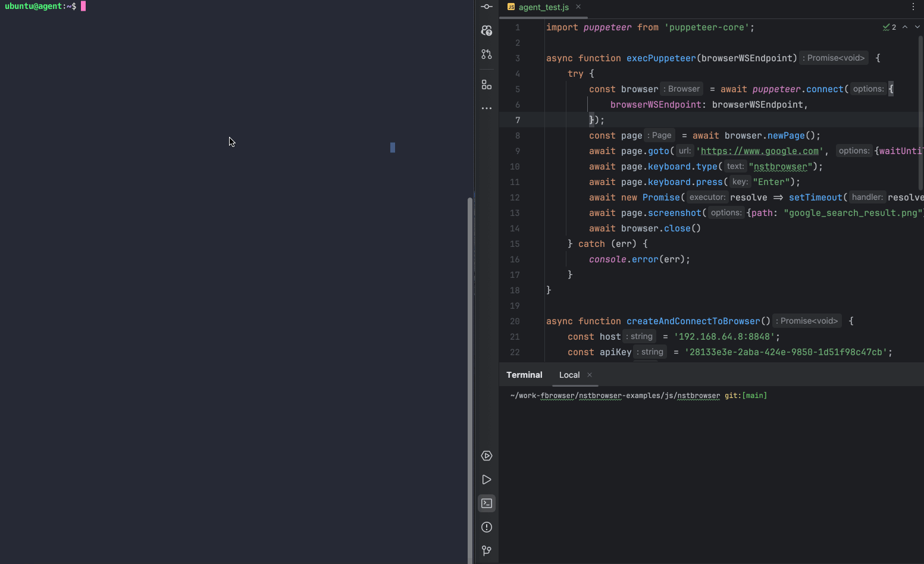Switch to the Local terminal tab

point(569,375)
